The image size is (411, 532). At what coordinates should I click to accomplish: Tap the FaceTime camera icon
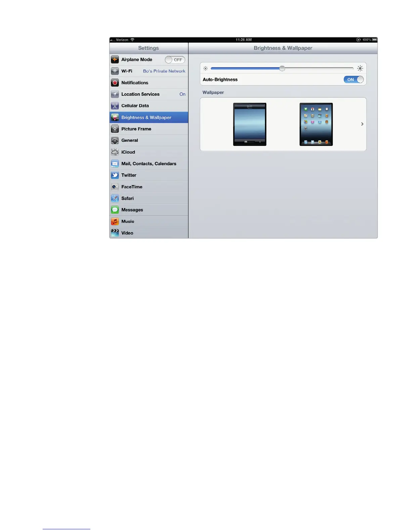[x=115, y=187]
